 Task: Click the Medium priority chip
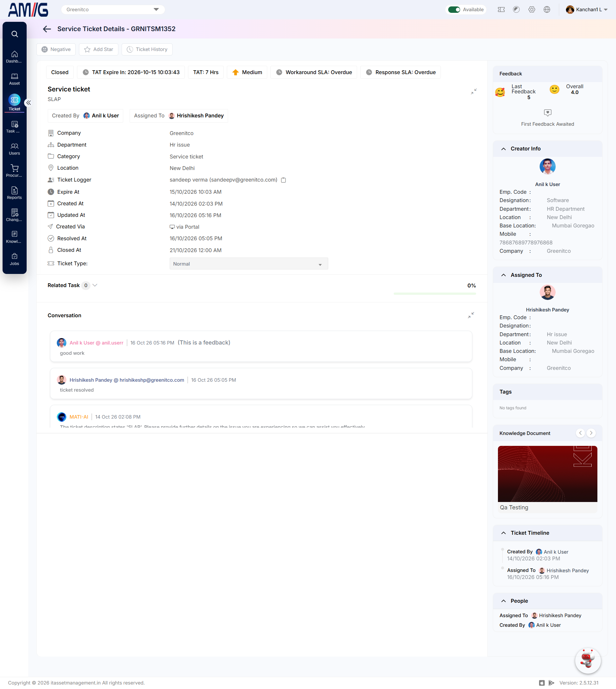point(247,72)
